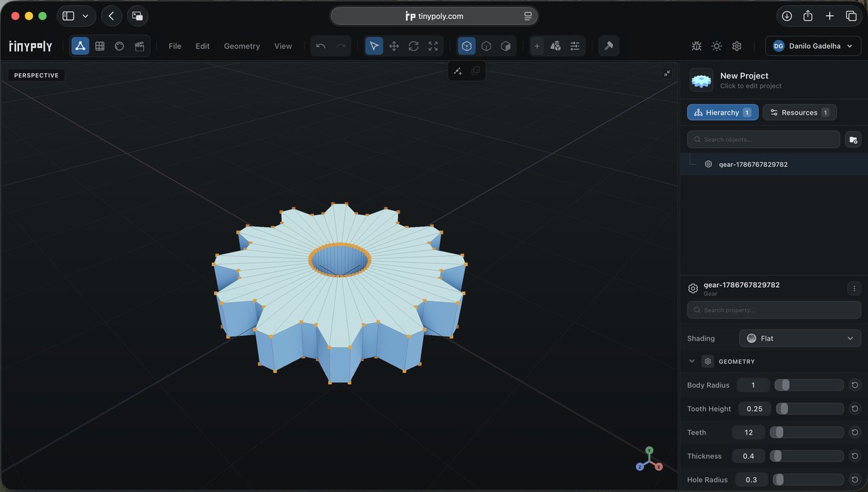Screen dimensions: 868x492
Task: Open the Geometry menu
Action: (242, 46)
